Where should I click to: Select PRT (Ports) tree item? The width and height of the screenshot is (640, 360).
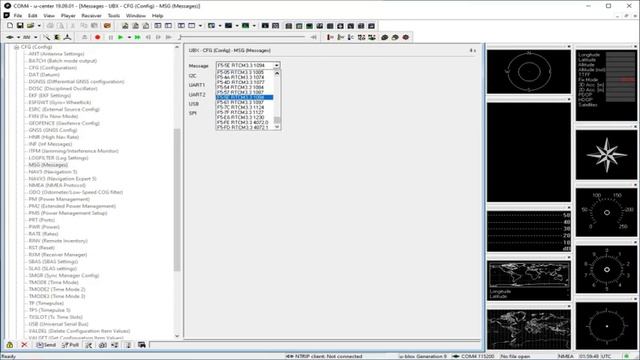42,220
